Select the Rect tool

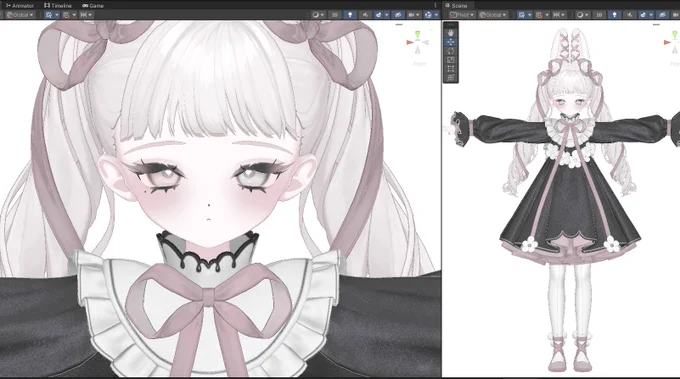(x=451, y=69)
